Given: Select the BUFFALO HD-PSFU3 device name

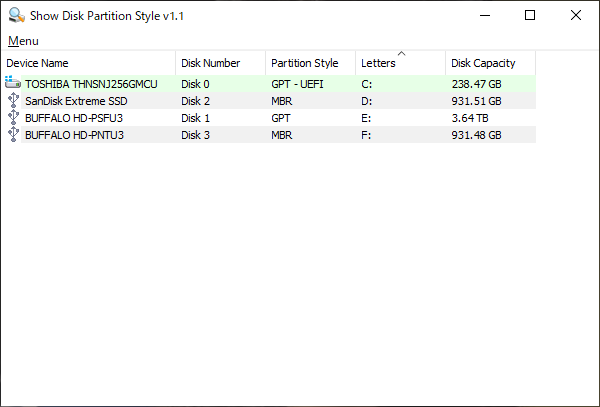Looking at the screenshot, I should click(74, 118).
